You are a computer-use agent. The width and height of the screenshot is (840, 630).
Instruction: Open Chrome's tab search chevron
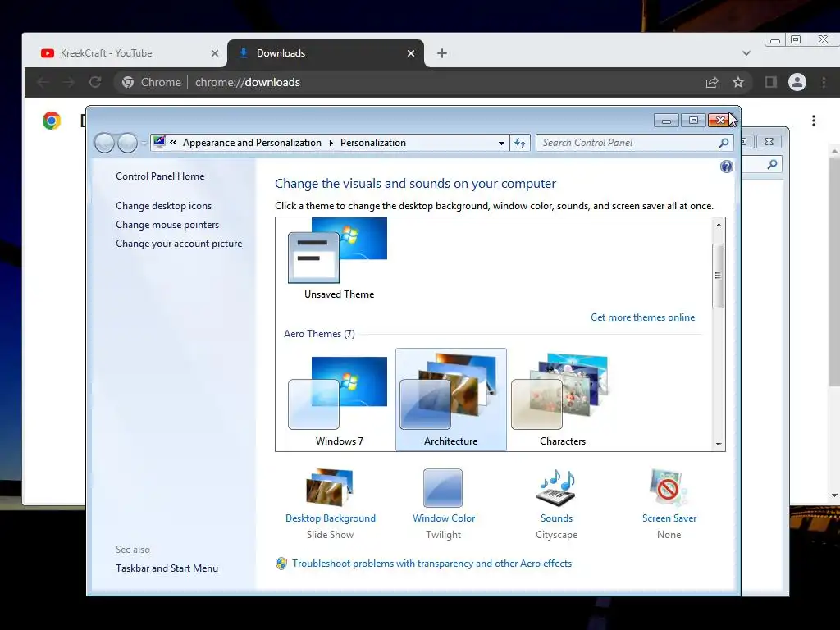point(746,53)
